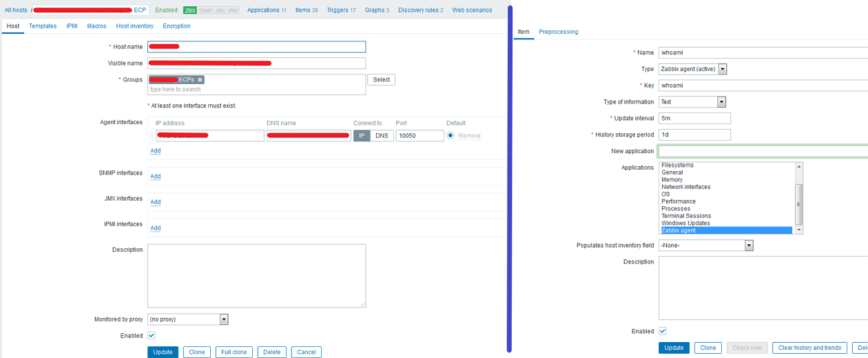
Task: Click the ZBX availability indicator
Action: coord(190,10)
